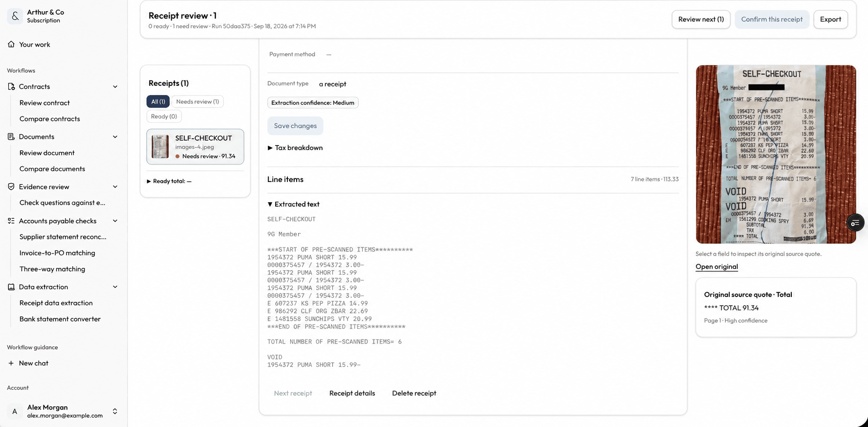Collapse the Data extraction chevron
868x427 pixels.
click(115, 287)
